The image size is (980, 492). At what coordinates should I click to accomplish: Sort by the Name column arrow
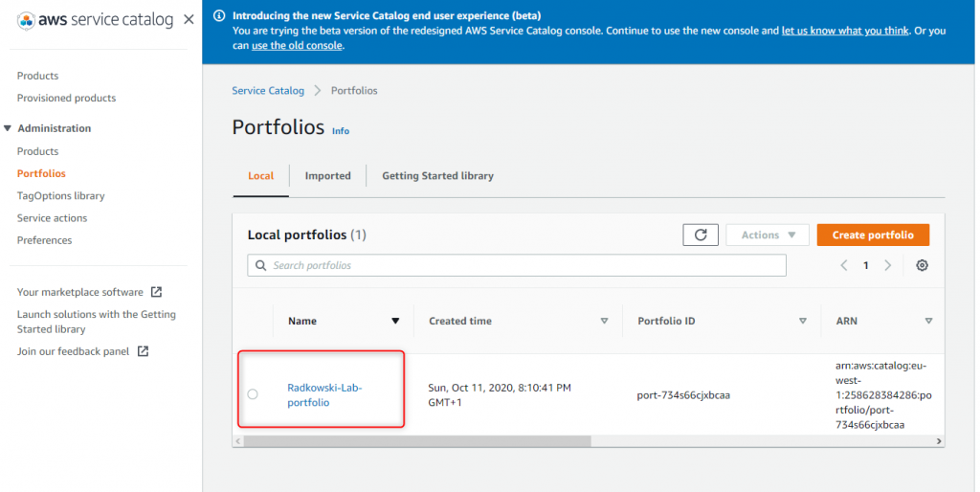point(395,321)
